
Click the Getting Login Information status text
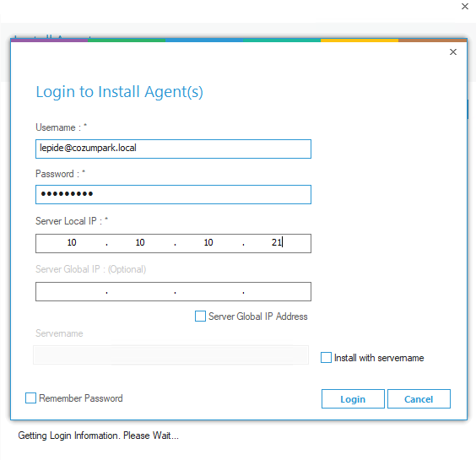point(99,436)
